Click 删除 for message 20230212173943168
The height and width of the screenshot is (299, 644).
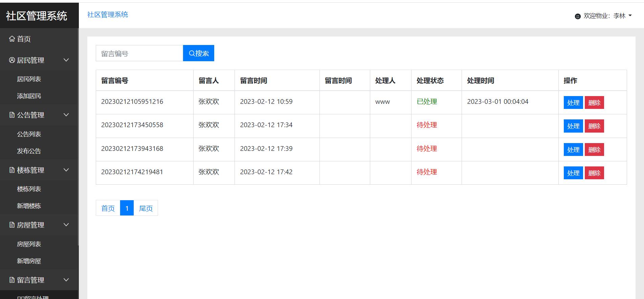click(594, 149)
